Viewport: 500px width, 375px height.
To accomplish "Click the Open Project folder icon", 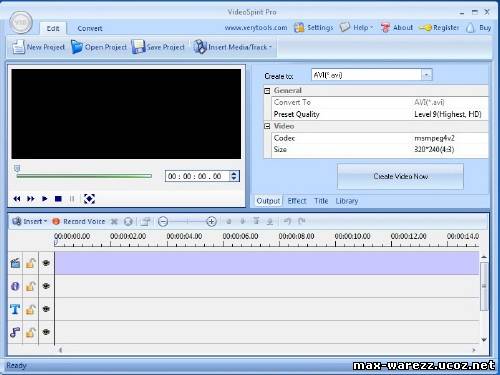I will click(x=77, y=47).
